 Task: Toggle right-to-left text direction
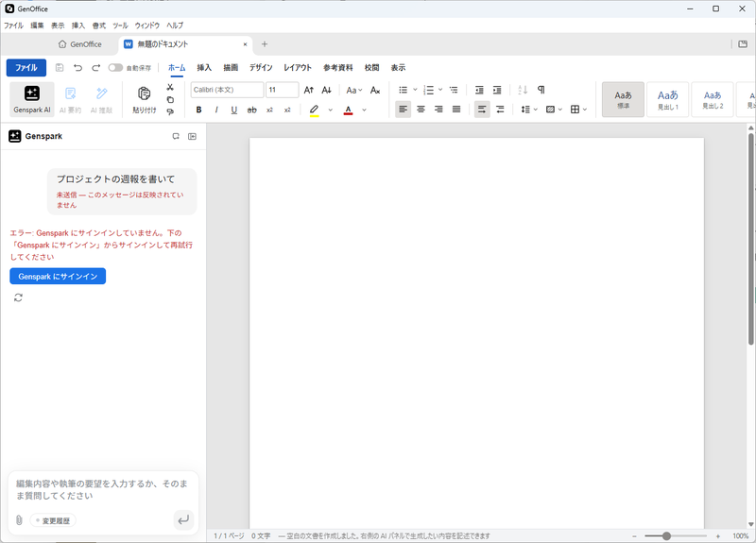pyautogui.click(x=500, y=110)
